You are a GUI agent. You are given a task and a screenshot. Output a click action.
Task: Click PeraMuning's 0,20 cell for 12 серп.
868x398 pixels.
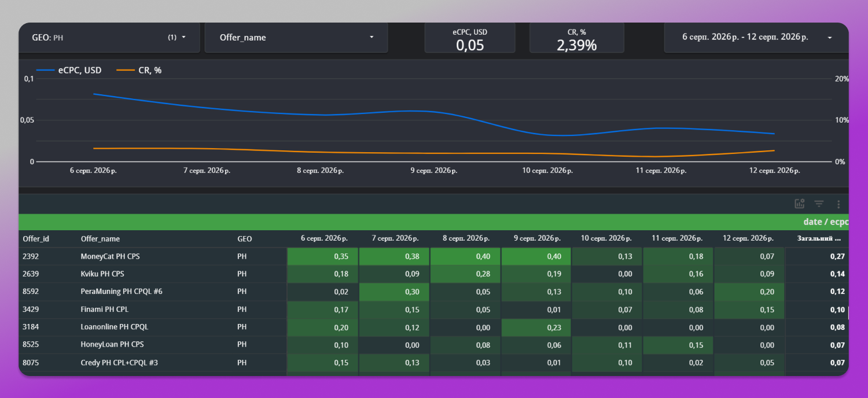(749, 292)
